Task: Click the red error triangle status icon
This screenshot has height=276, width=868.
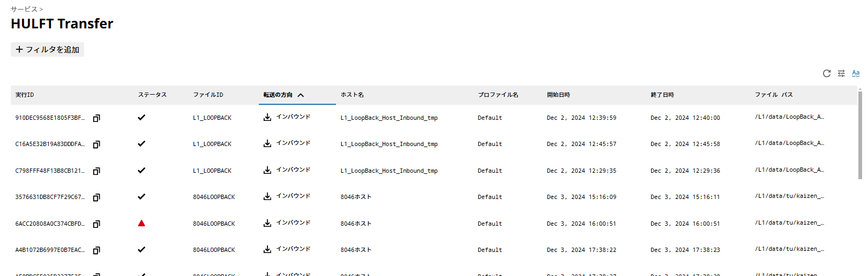Action: coord(141,223)
